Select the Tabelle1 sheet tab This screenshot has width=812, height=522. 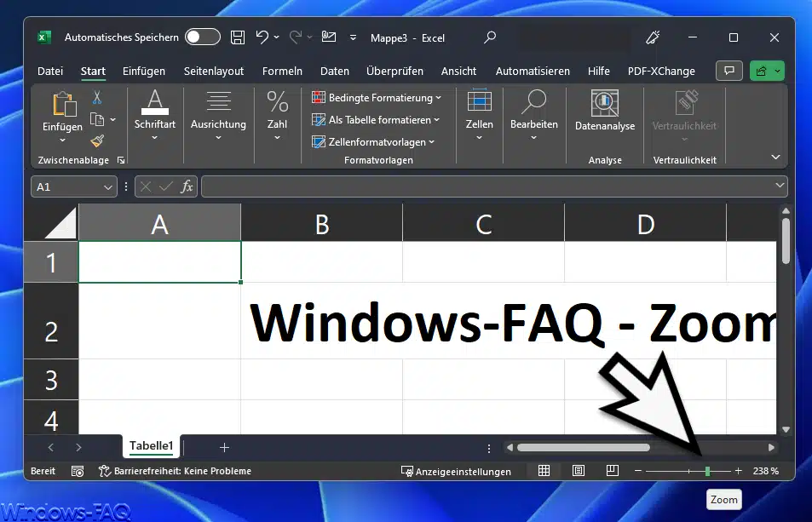[x=151, y=446]
